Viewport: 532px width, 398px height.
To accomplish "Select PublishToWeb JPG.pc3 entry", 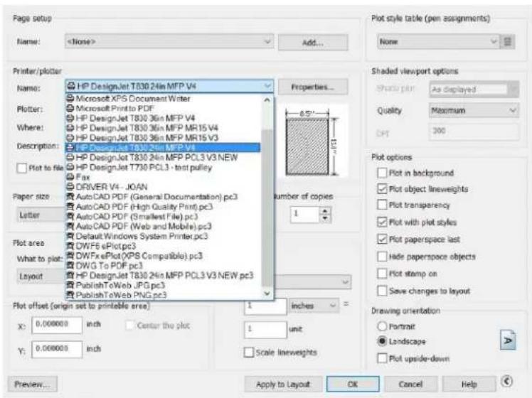I will point(164,286).
